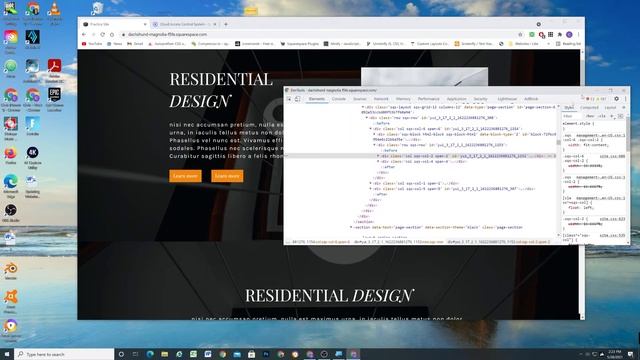
Task: Reload the page in Chrome
Action: point(102,35)
